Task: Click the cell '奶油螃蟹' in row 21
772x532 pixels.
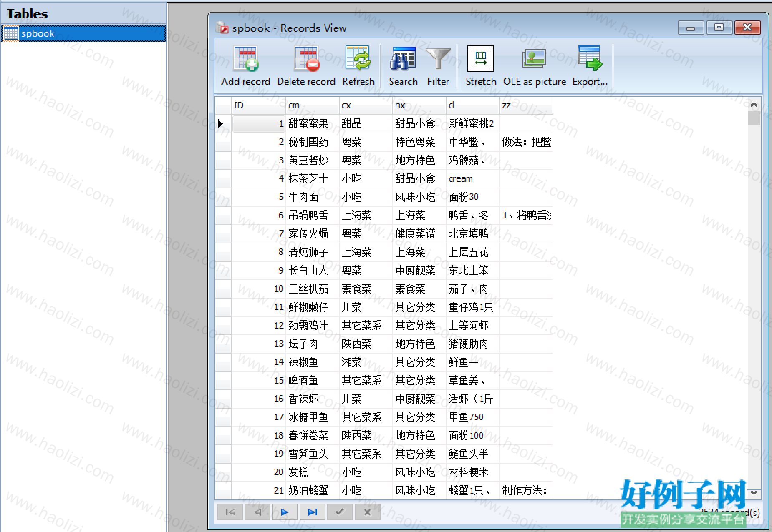Action: (x=313, y=491)
